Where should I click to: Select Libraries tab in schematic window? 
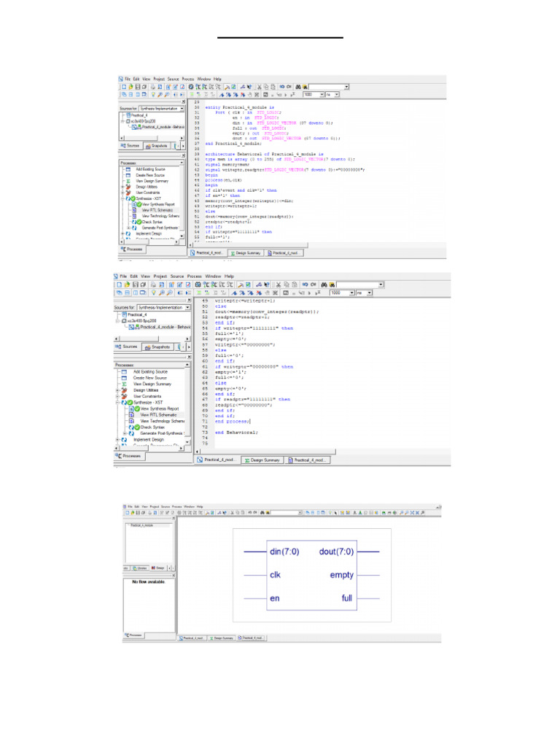click(140, 568)
